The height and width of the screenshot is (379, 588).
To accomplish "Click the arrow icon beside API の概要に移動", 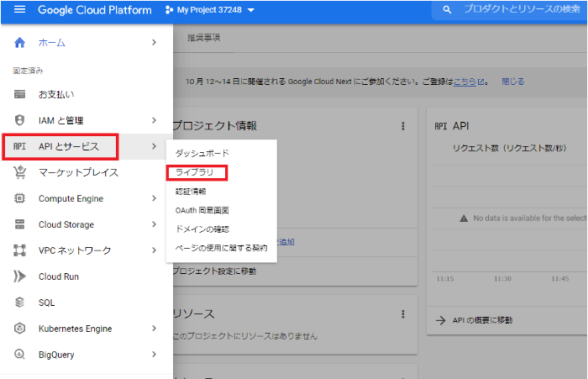I will [441, 320].
